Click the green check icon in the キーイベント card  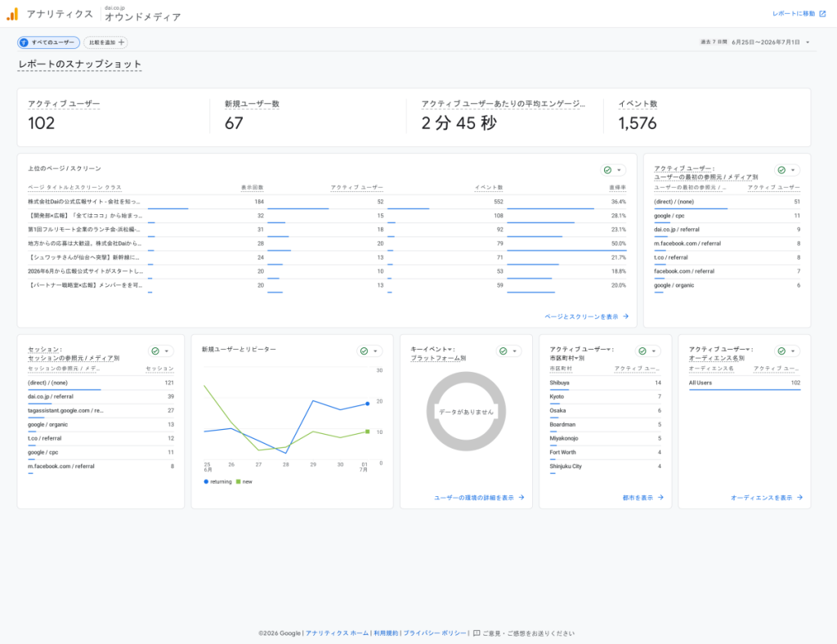coord(503,351)
